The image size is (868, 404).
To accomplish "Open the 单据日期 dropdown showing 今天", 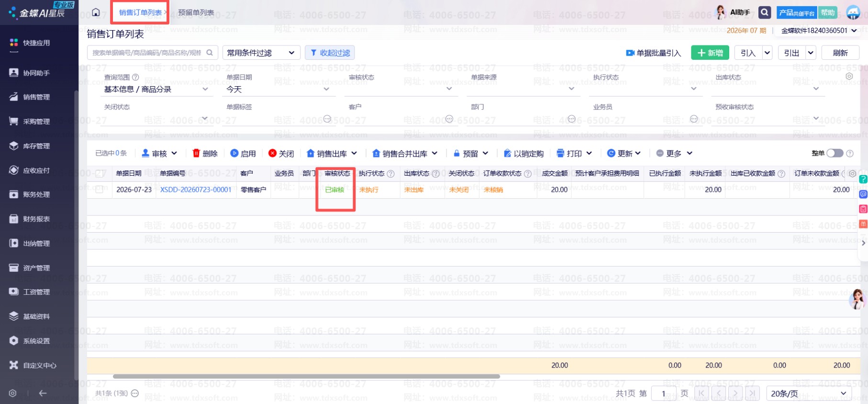I will click(278, 89).
